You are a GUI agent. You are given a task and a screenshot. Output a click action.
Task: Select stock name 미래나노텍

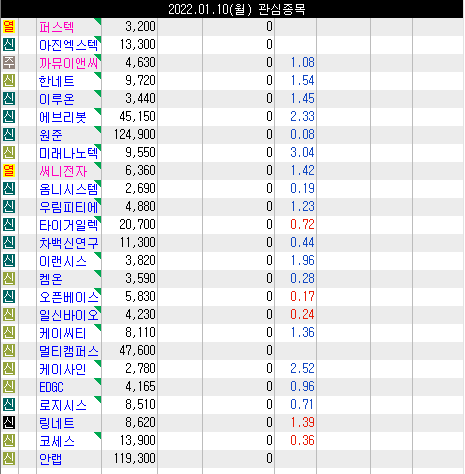[69, 153]
